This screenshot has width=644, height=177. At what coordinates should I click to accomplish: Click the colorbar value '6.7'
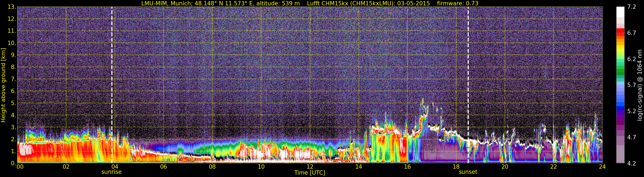click(x=632, y=33)
